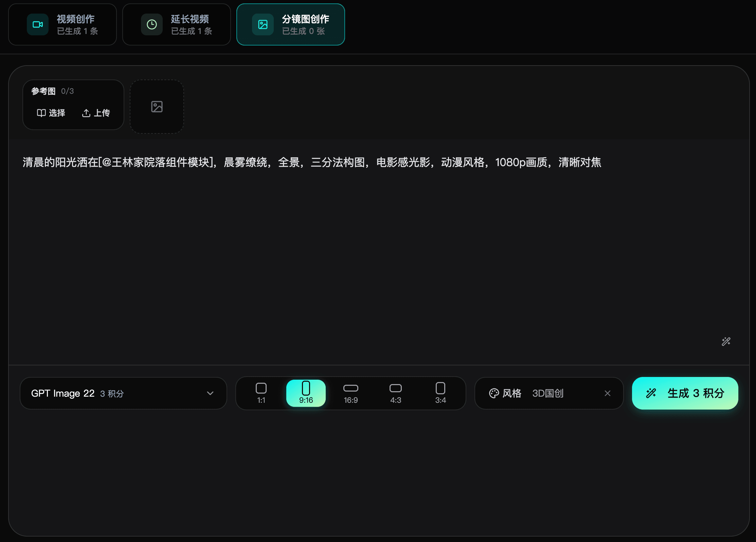Open the 视频创作 tab
756x542 pixels.
coord(62,24)
